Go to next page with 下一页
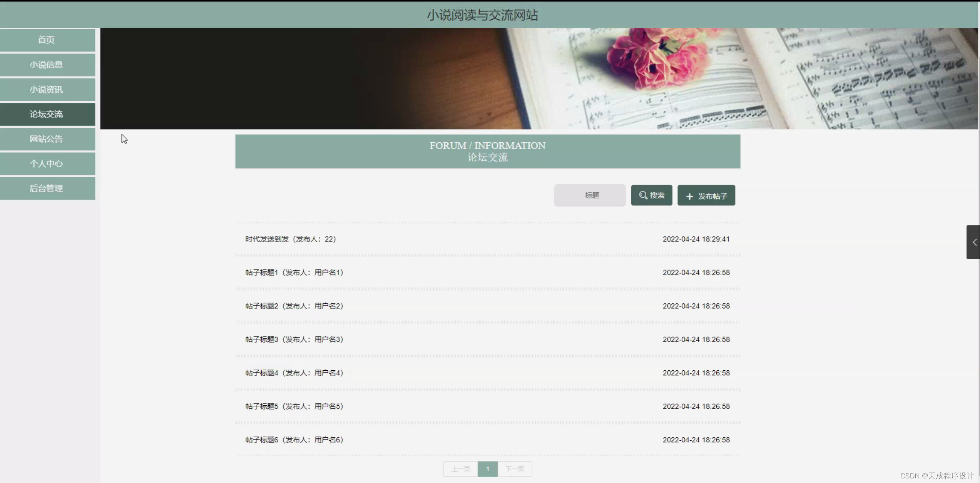Viewport: 980px width, 483px height. click(515, 469)
